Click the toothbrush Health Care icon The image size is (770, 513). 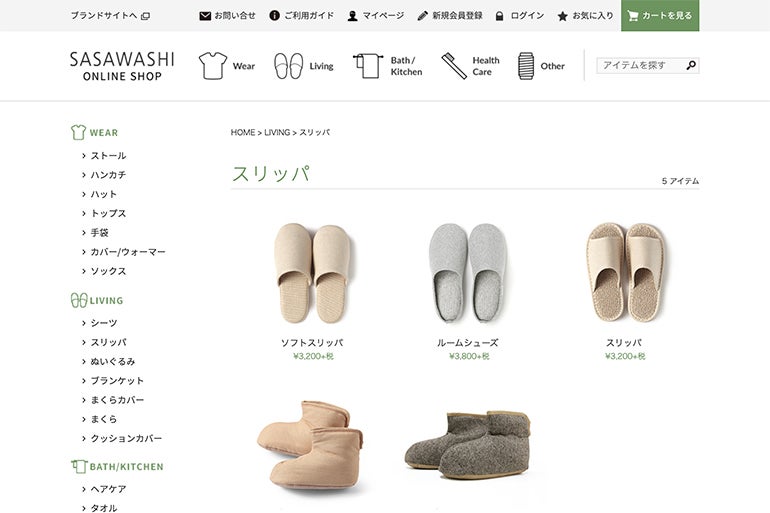(x=454, y=66)
